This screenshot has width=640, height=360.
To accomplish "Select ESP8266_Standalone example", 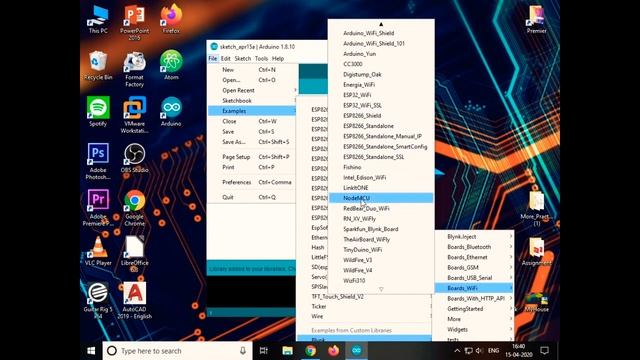I will 381,126.
